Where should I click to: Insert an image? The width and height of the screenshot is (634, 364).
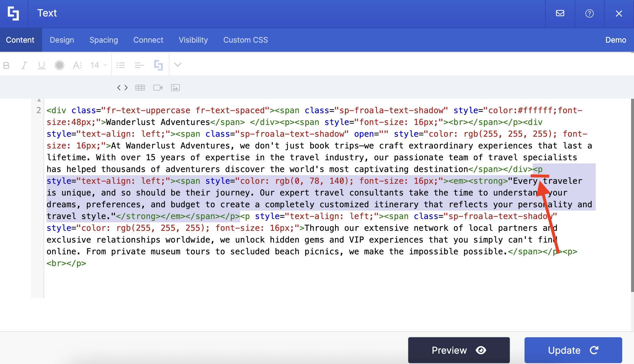coord(175,88)
